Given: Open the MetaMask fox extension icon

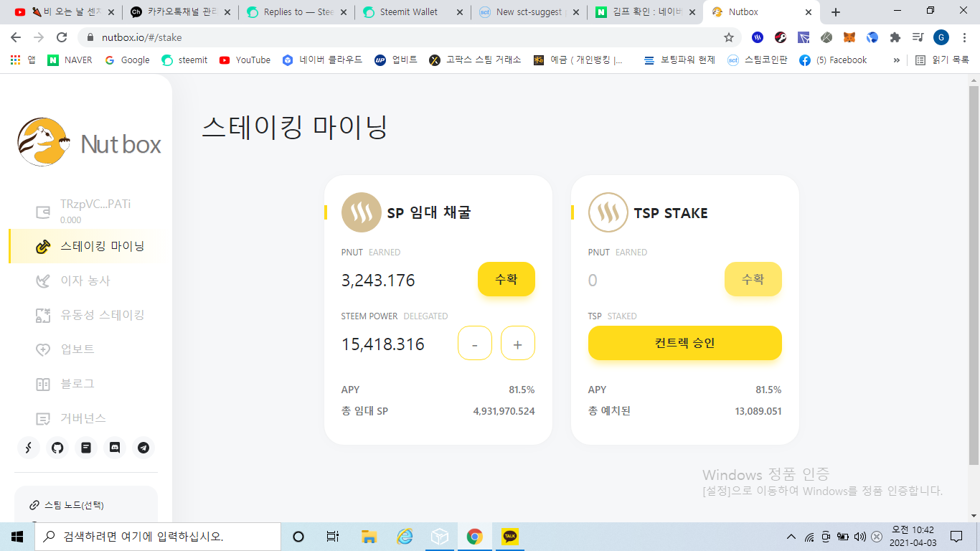Looking at the screenshot, I should click(849, 37).
